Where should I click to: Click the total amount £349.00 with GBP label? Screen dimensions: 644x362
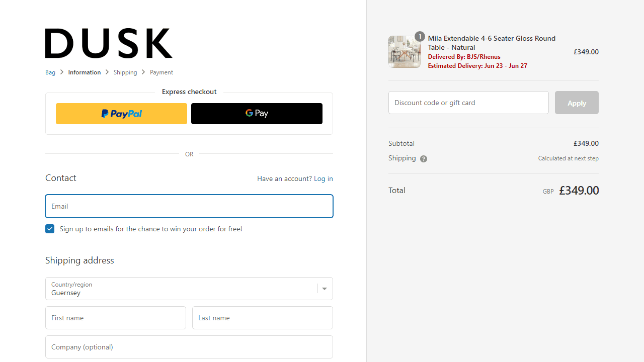pos(571,191)
